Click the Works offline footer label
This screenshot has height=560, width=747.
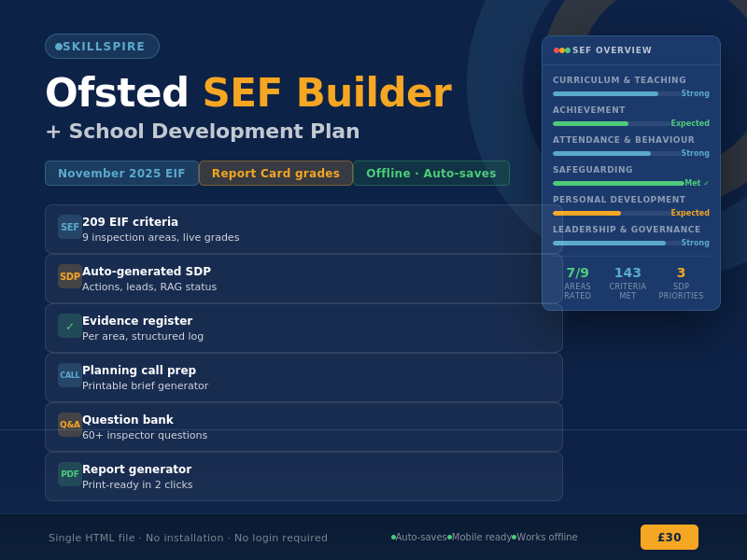point(546,538)
